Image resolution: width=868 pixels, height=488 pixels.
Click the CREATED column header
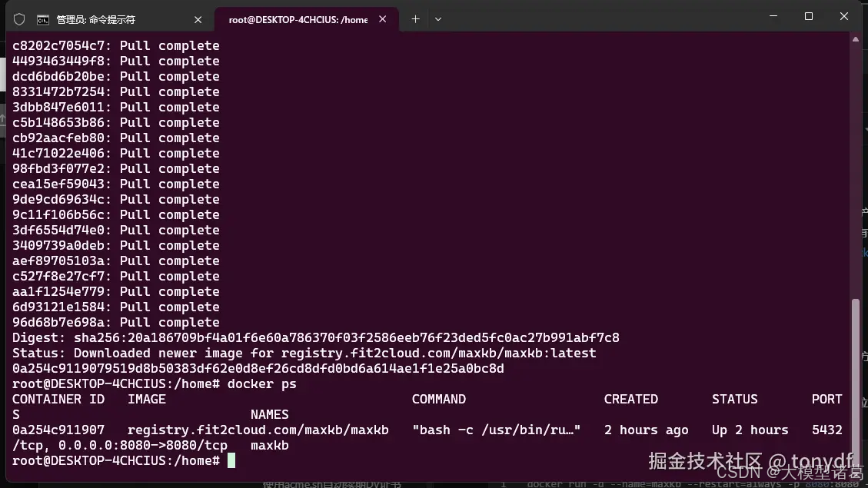(631, 400)
